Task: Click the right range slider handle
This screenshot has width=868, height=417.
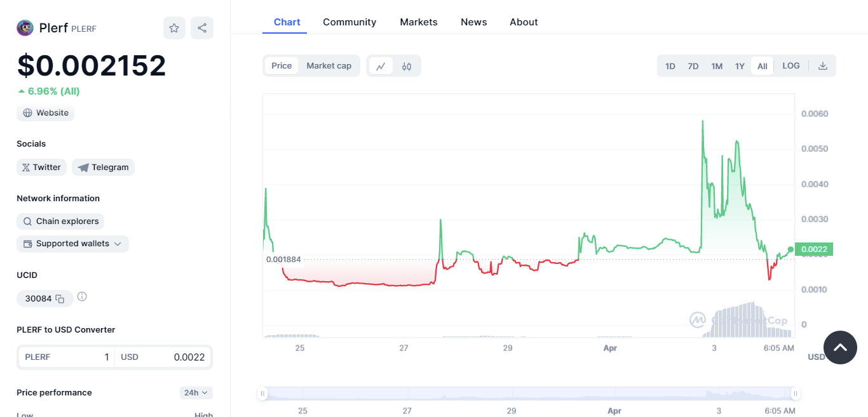Action: pyautogui.click(x=795, y=394)
